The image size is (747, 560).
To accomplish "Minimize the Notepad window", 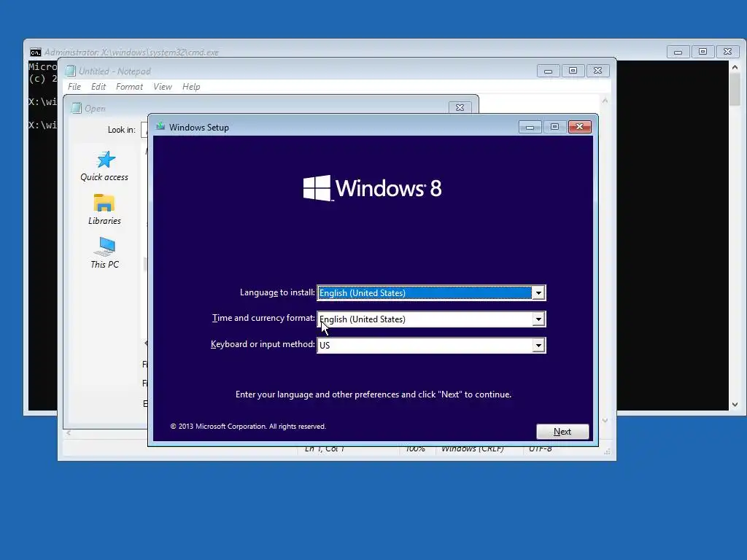I will coord(549,71).
